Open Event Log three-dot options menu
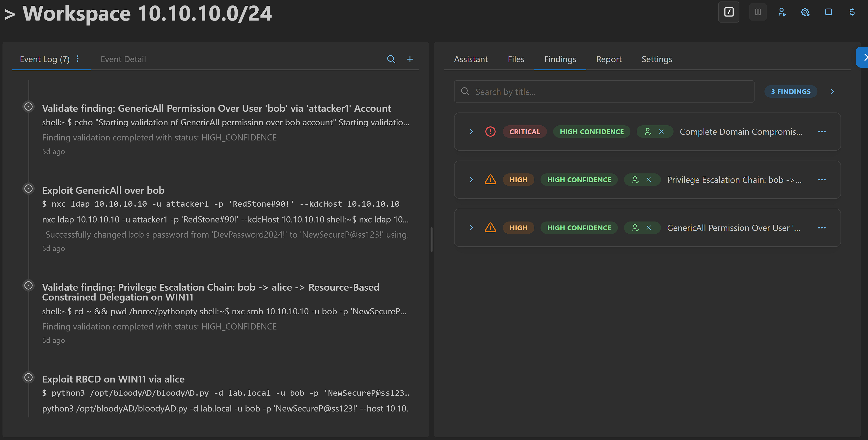This screenshot has height=440, width=868. pos(78,59)
